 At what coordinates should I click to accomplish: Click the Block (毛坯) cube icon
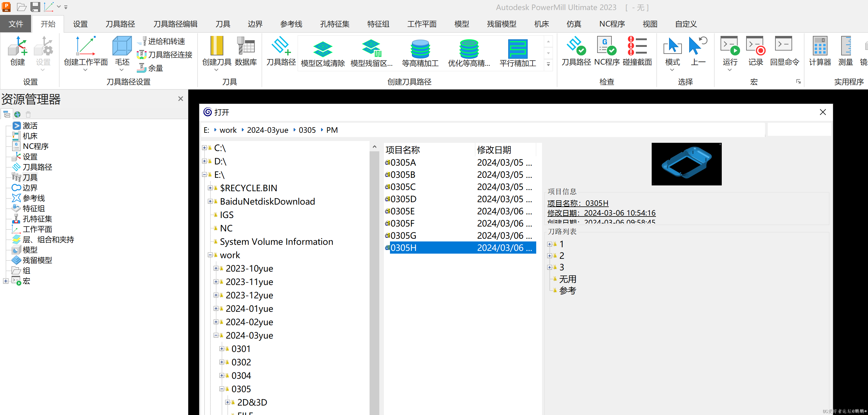(122, 47)
